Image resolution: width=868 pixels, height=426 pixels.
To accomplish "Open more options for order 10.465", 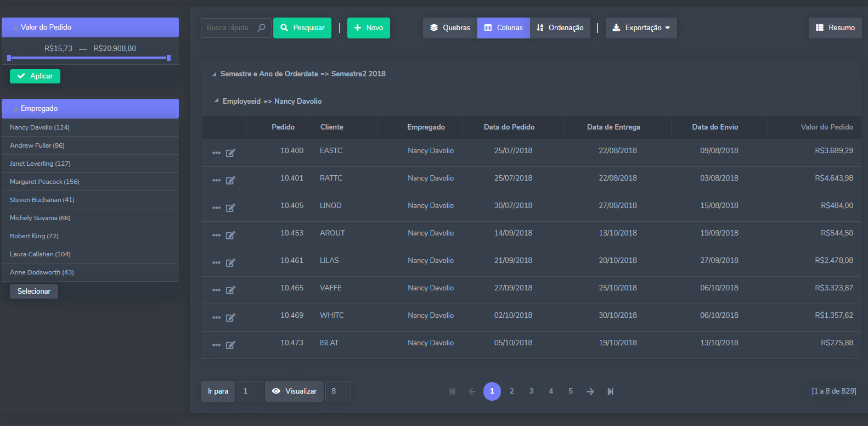I will point(216,290).
